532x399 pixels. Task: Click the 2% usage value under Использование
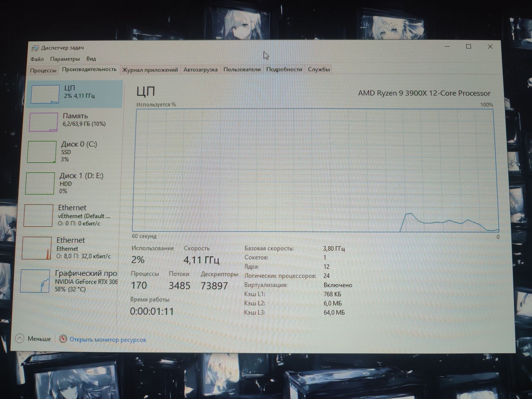pyautogui.click(x=138, y=260)
